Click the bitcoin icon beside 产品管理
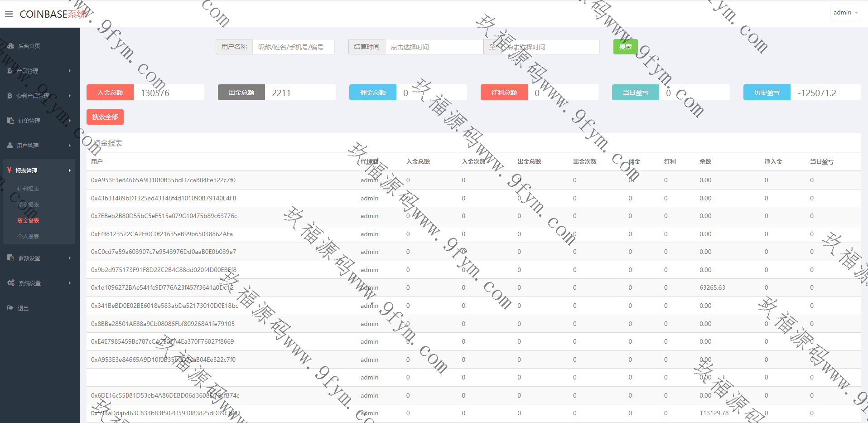Image resolution: width=868 pixels, height=423 pixels. click(x=10, y=71)
